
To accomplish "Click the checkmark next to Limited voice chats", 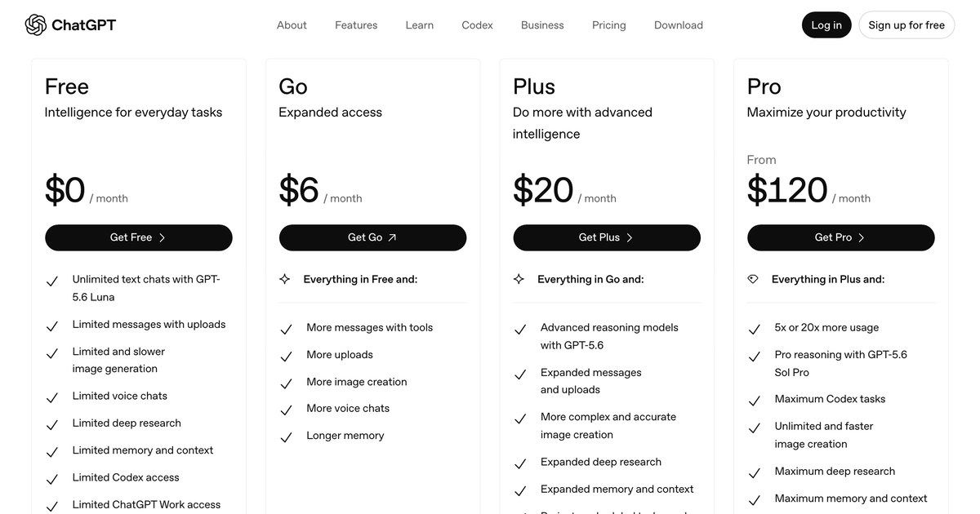I will point(52,397).
